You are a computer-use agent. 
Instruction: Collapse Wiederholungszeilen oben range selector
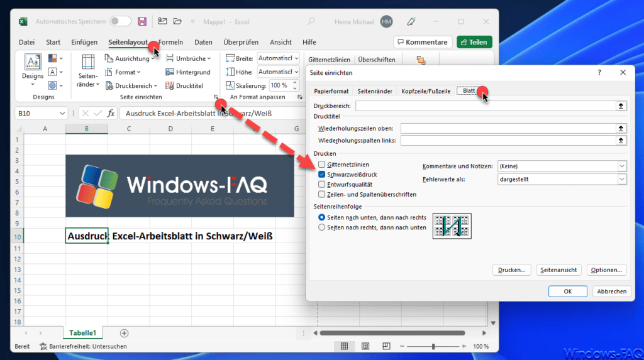click(621, 129)
